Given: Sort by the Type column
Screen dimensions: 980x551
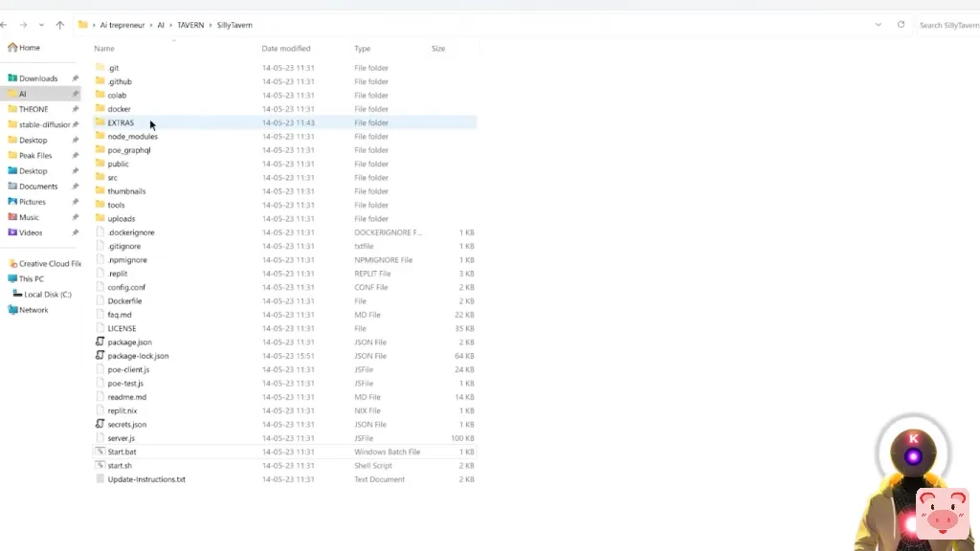Looking at the screenshot, I should (363, 48).
